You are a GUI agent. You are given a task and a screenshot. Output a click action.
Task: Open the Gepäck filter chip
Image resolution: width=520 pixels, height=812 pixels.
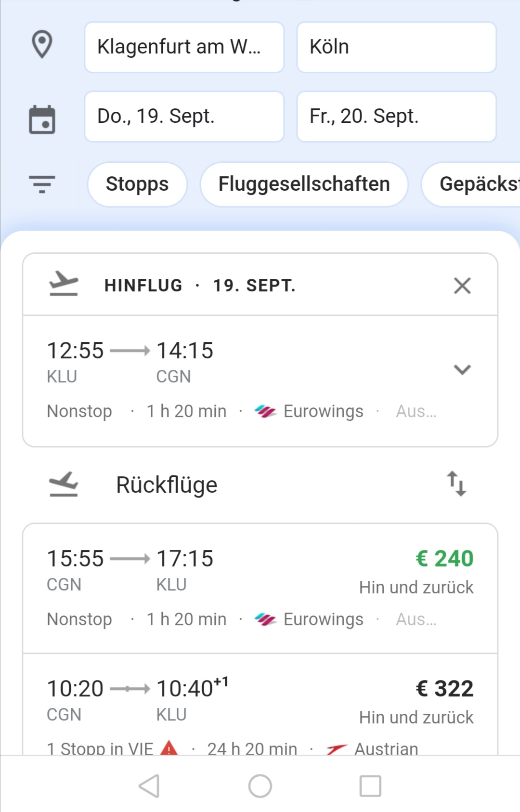pos(471,184)
